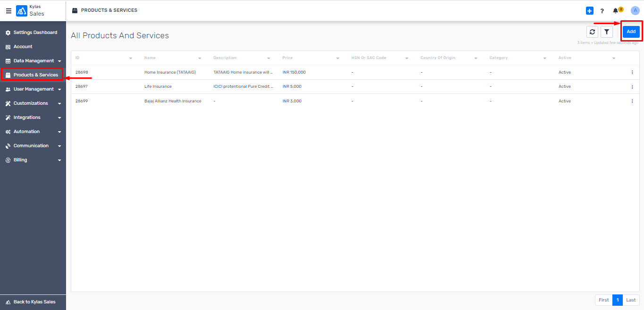Open Settings Dashboard in sidebar

point(33,33)
